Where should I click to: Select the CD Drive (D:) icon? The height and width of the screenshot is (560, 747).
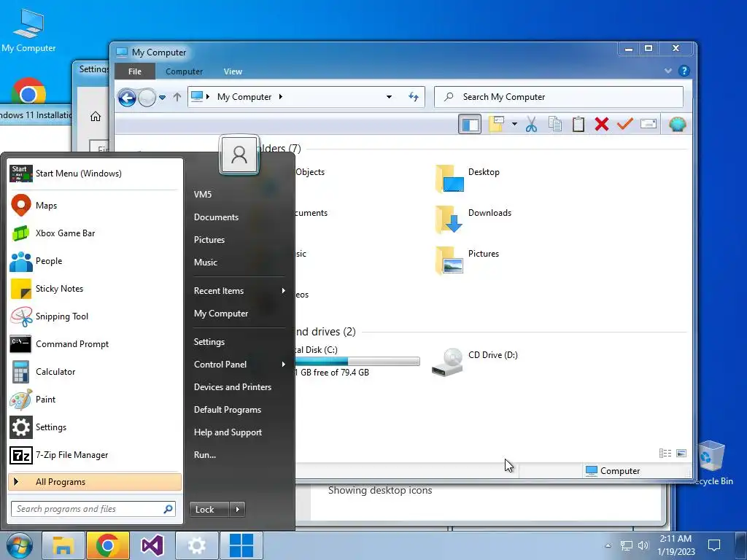click(474, 362)
